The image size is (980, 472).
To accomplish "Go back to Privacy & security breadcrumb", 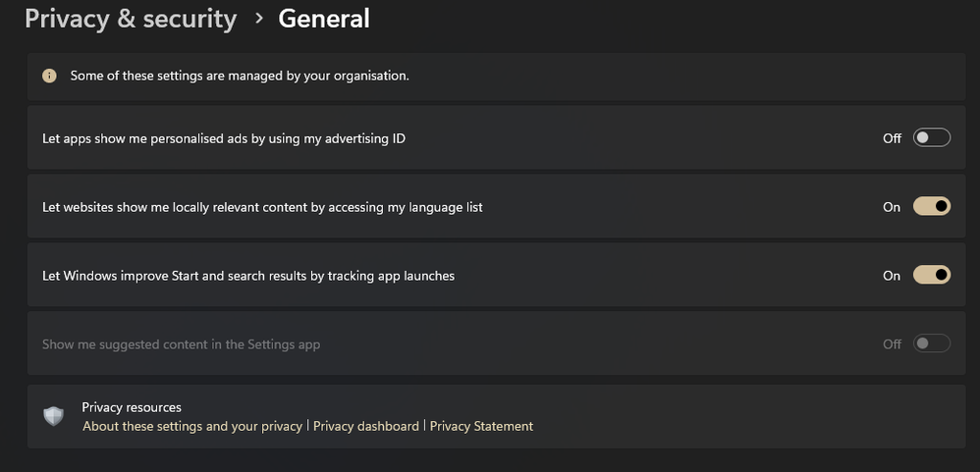I will point(131,19).
